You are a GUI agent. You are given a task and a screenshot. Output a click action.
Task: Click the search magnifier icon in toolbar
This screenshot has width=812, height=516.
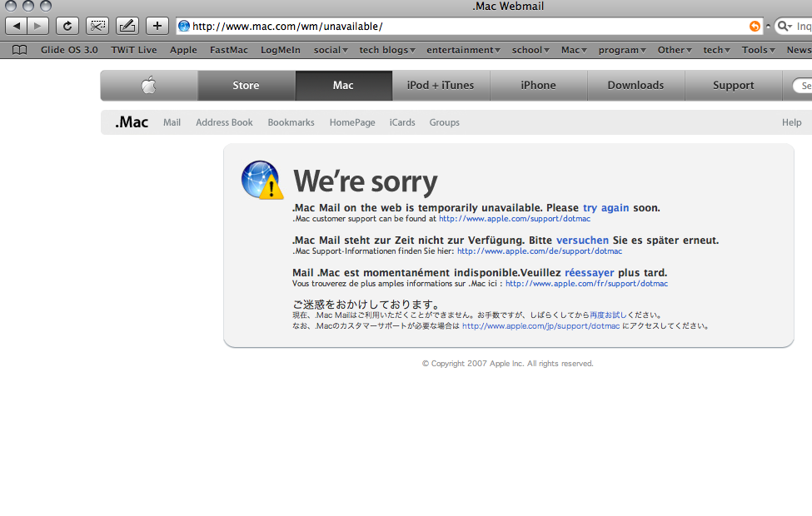pyautogui.click(x=785, y=27)
